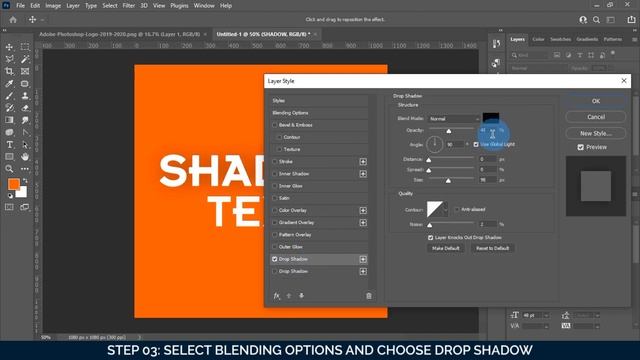Select the Magic Wand tool
Screen dimensions: 640x360
click(x=25, y=60)
